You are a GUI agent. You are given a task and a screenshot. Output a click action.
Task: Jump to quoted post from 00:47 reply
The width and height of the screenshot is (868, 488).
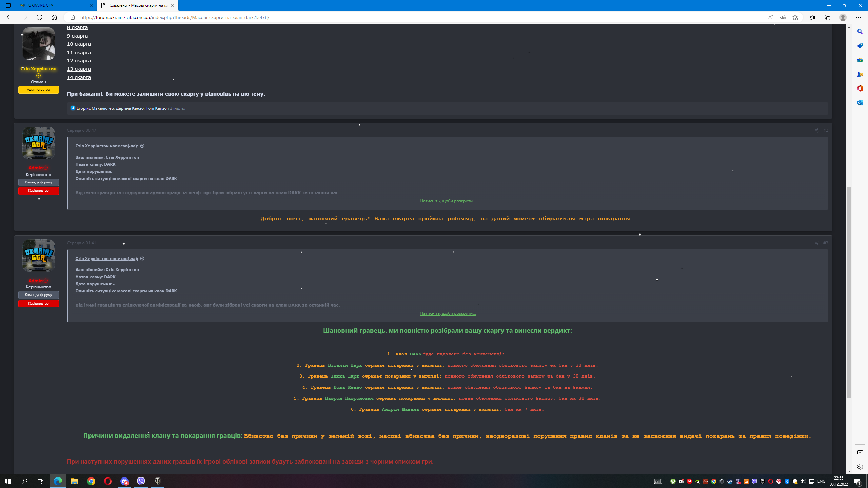click(142, 146)
